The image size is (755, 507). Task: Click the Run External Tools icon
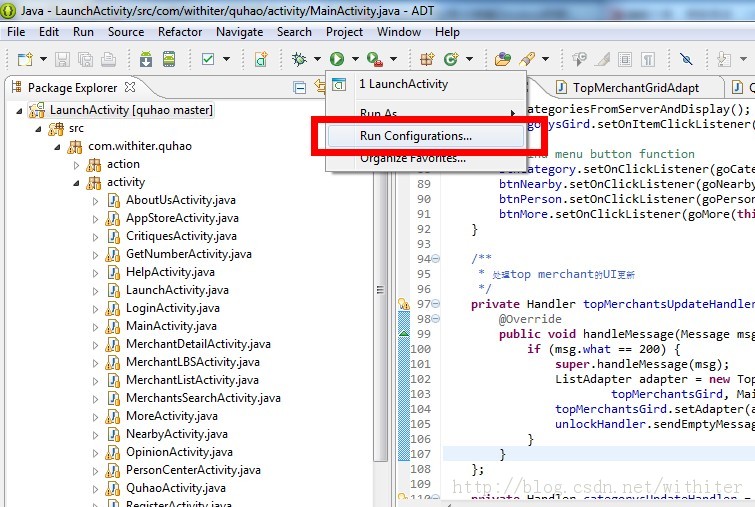click(x=373, y=59)
